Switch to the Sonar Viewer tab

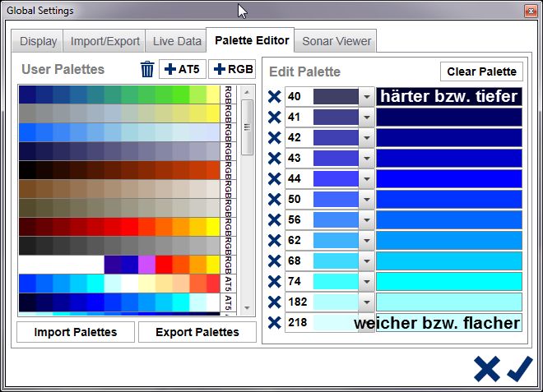click(x=336, y=41)
